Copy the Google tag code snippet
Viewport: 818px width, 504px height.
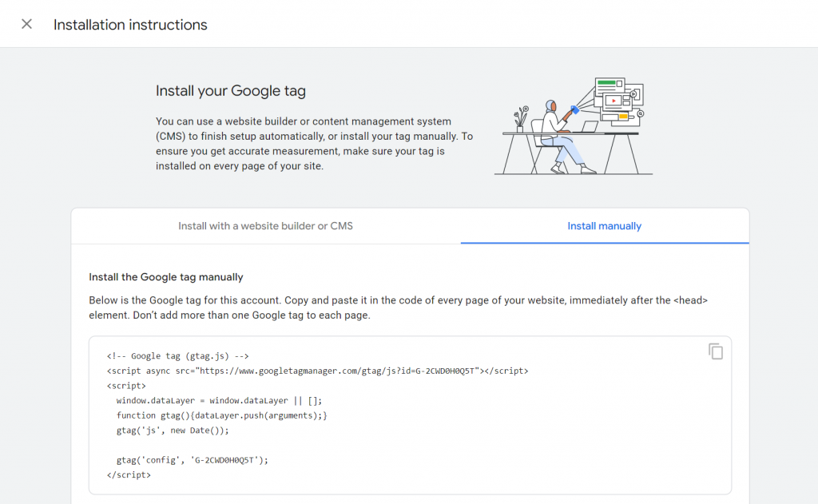click(716, 351)
